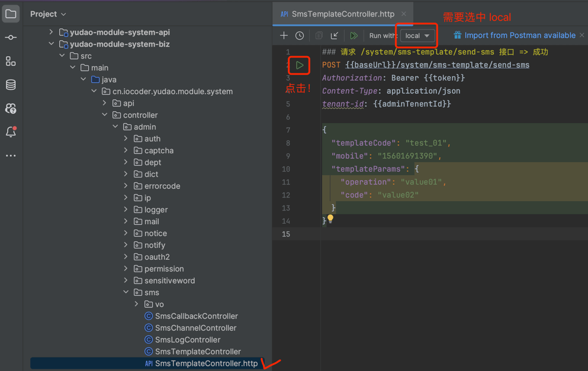Open the Database tool window icon

(x=11, y=85)
